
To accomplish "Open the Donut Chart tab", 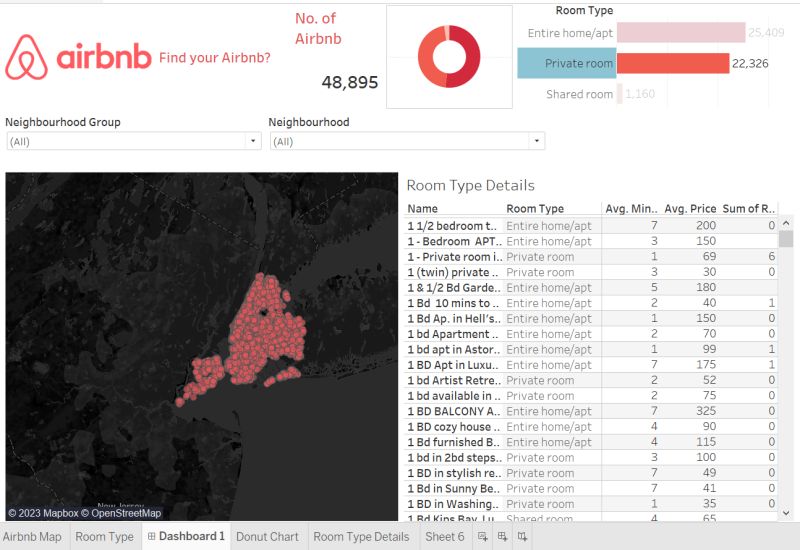I will coord(267,537).
